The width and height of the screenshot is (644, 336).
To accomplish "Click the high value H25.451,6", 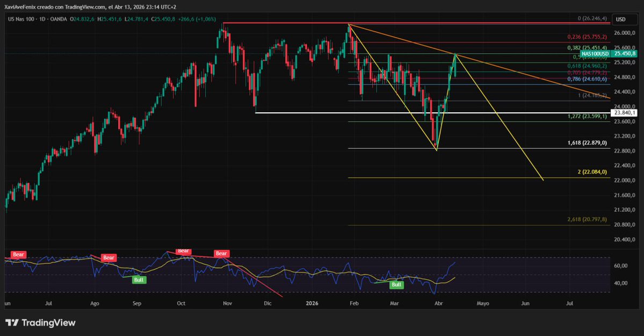I will pyautogui.click(x=109, y=19).
